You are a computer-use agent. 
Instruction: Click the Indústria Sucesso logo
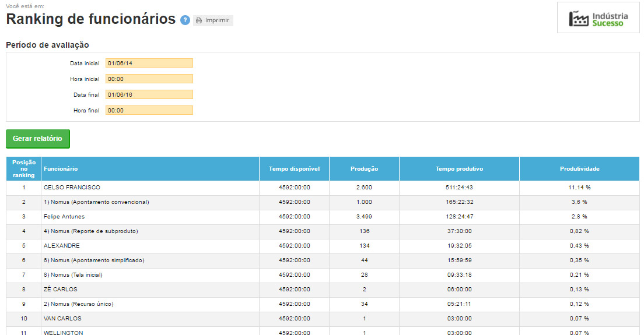[598, 18]
